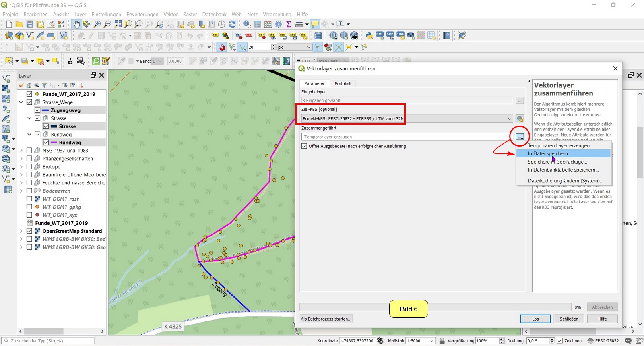Expand the OpenStreetMap Standard layer tree
The width and height of the screenshot is (644, 346).
pos(21,231)
